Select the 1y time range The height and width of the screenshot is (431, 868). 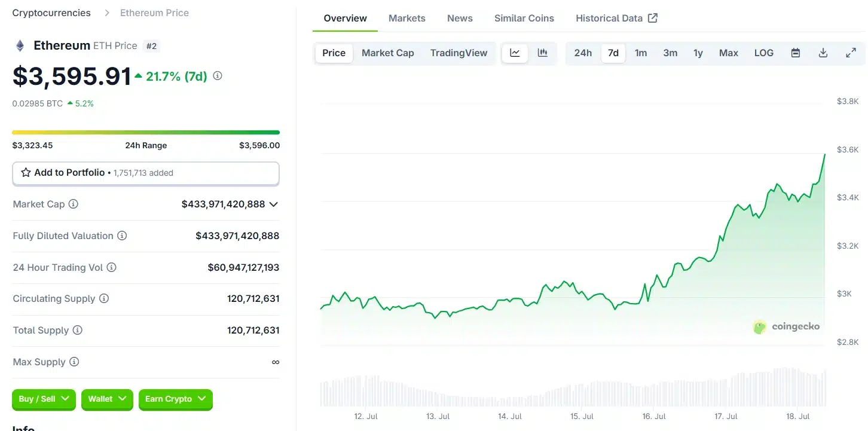698,53
